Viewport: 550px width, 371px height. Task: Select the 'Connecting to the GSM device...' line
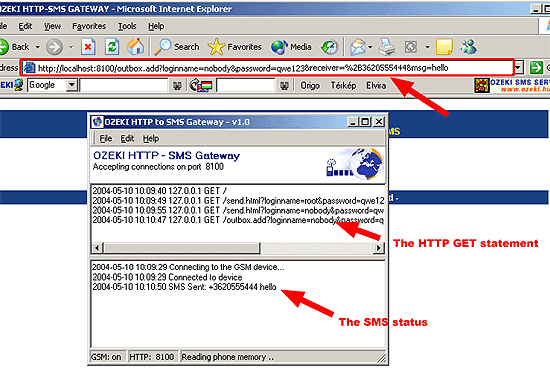(x=188, y=267)
